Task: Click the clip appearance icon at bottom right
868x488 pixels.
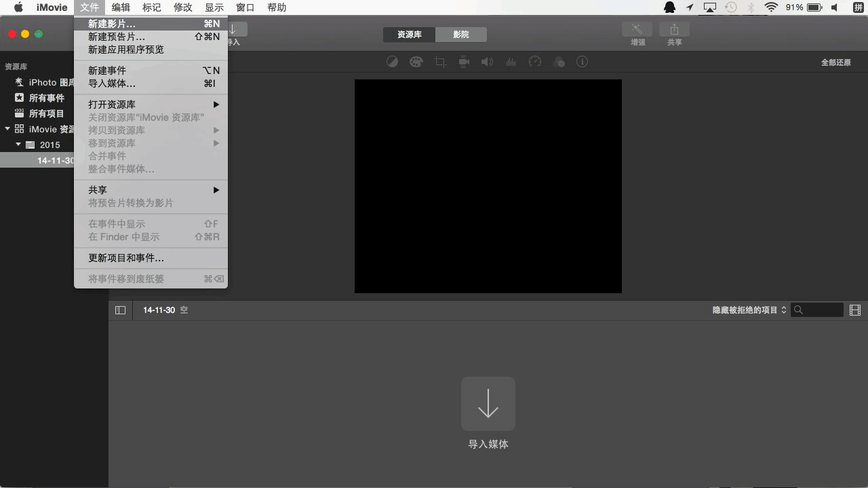Action: point(855,309)
